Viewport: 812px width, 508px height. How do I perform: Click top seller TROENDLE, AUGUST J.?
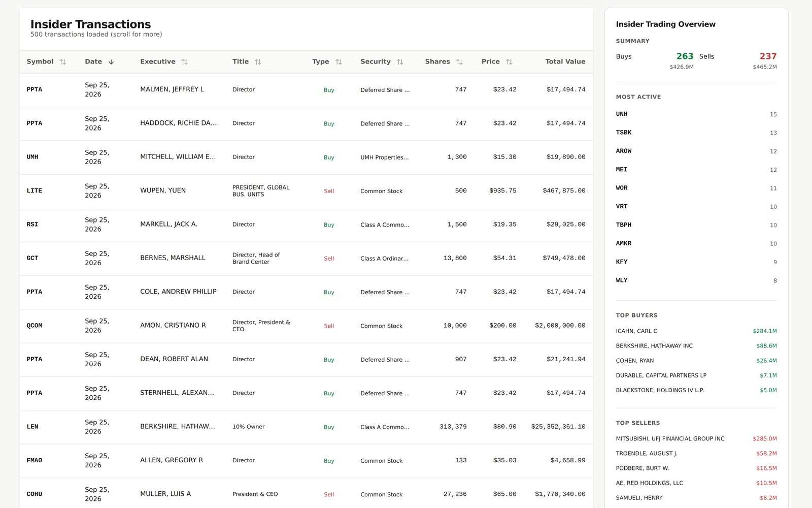(x=647, y=454)
